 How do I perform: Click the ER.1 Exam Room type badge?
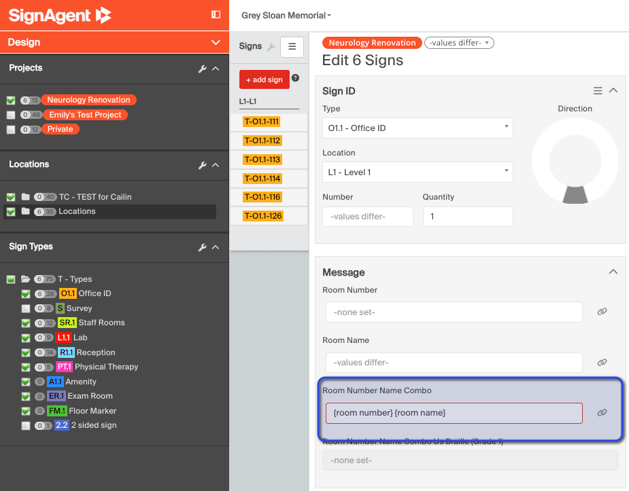click(56, 396)
